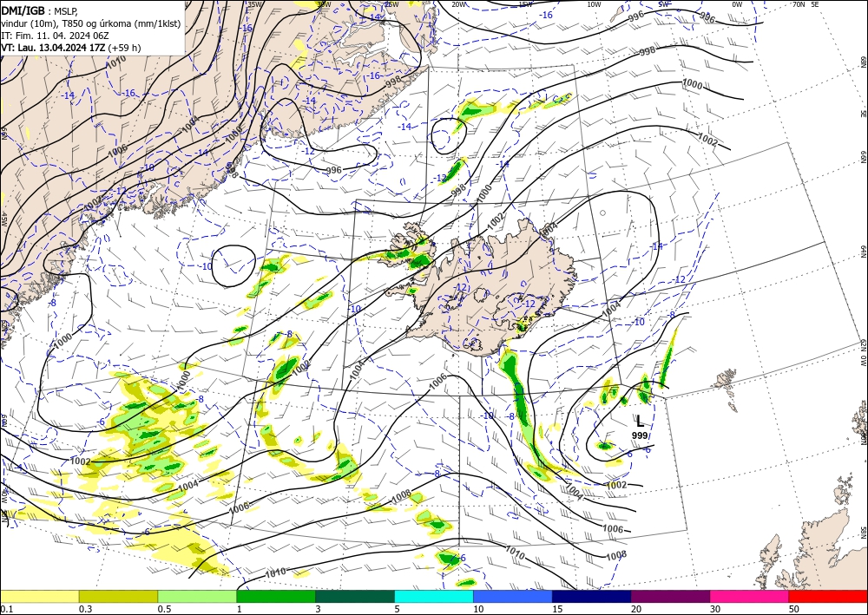Pick the cyan 5–10 legend color band
Screen dimensions: 868x615
tap(434, 597)
